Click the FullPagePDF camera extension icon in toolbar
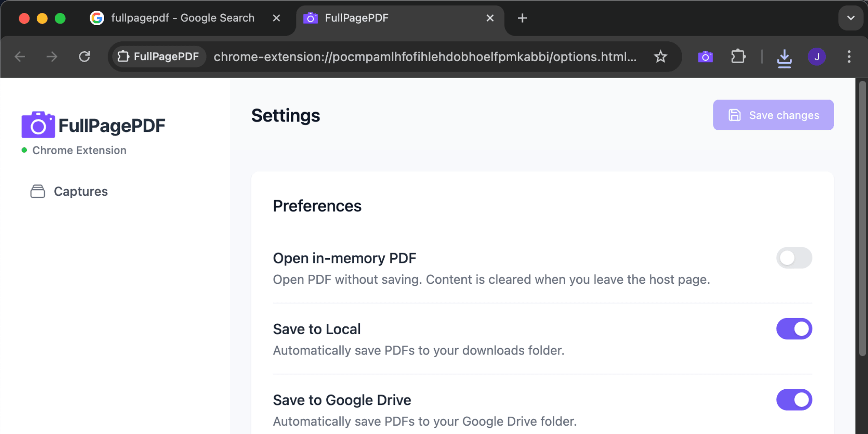868x434 pixels. point(705,56)
